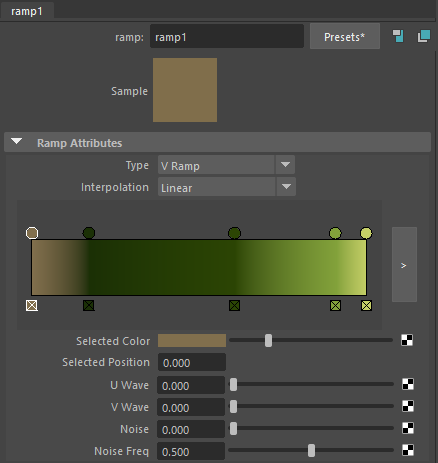This screenshot has width=438, height=463.
Task: Delete the light yellow-green ramp entry at far right
Action: click(366, 305)
